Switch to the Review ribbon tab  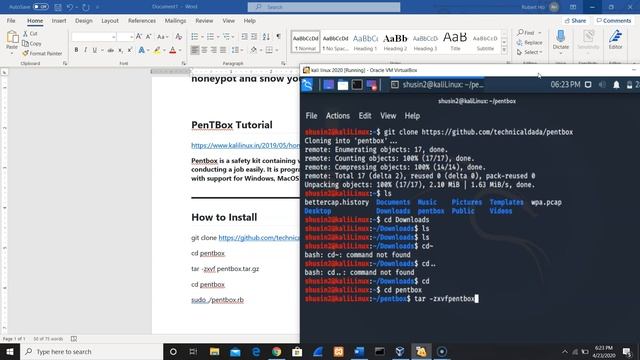204,20
